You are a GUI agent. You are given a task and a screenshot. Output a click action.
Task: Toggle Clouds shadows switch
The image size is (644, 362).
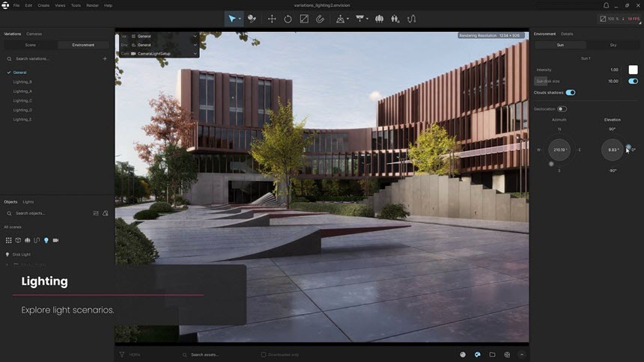pos(571,93)
